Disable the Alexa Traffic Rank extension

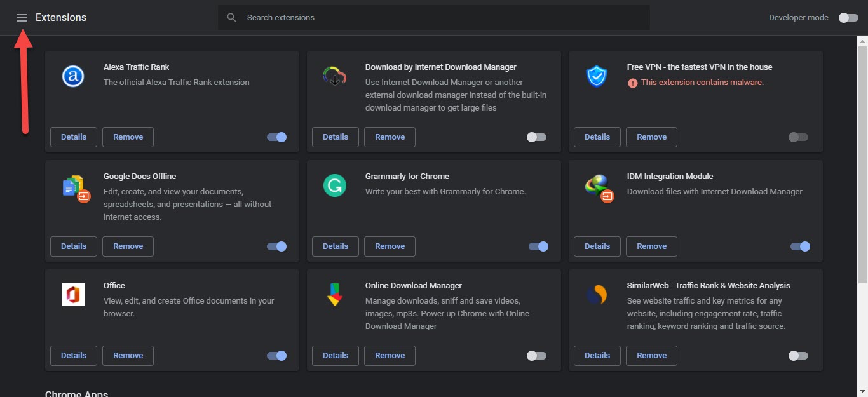click(277, 137)
